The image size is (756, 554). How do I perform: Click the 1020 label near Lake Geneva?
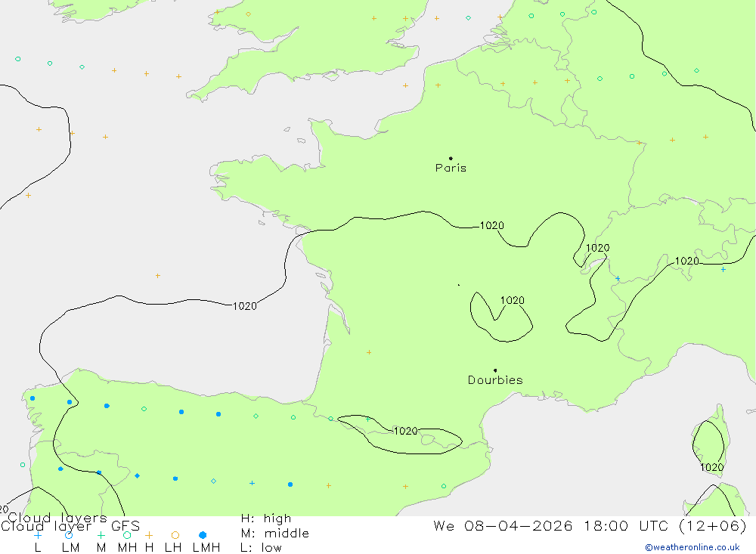coord(597,248)
